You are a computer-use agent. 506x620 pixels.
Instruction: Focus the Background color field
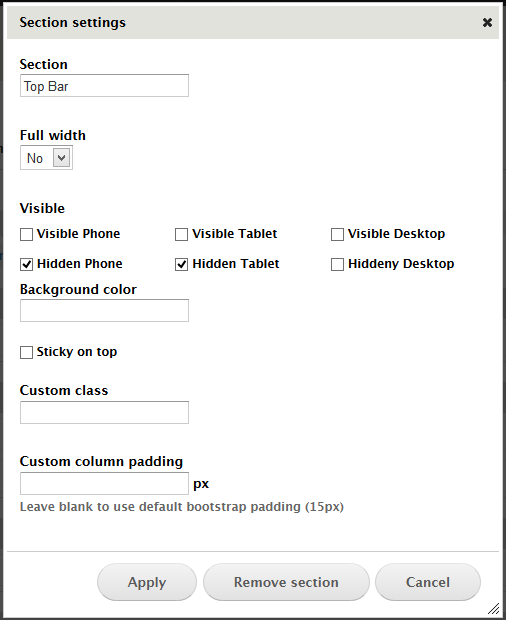[x=104, y=311]
